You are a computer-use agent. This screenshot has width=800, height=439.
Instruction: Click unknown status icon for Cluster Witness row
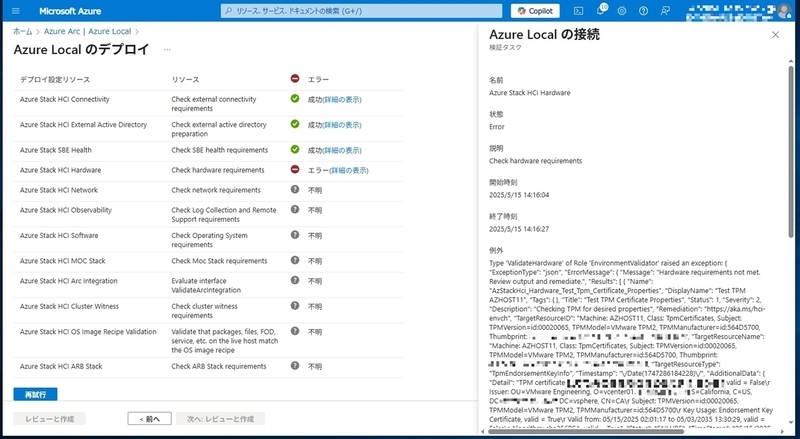pyautogui.click(x=295, y=306)
